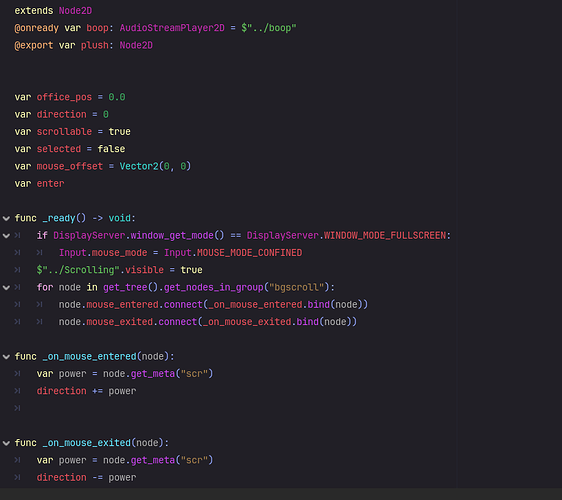562x500 pixels.
Task: Click Input.mouse_mode property assignment
Action: click(103, 253)
